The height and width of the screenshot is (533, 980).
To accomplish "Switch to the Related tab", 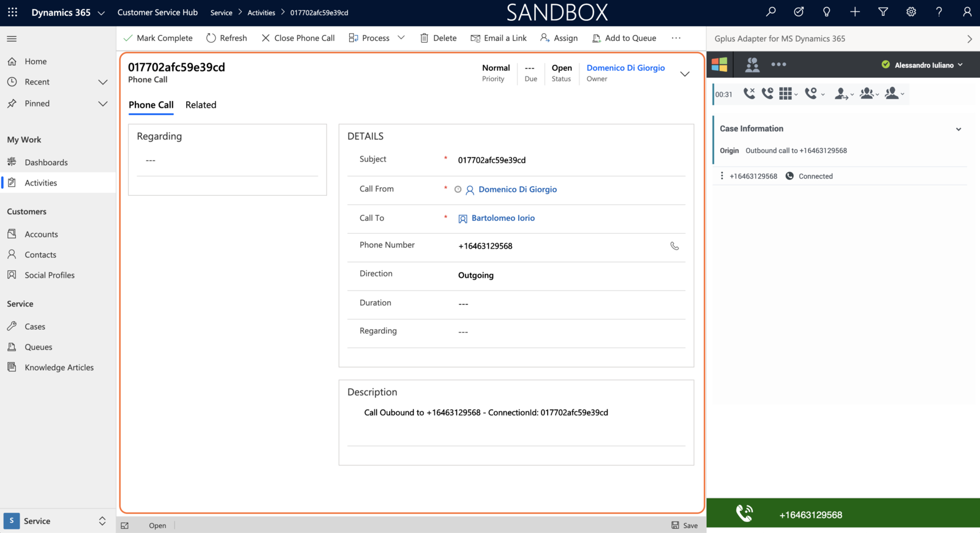I will 201,105.
